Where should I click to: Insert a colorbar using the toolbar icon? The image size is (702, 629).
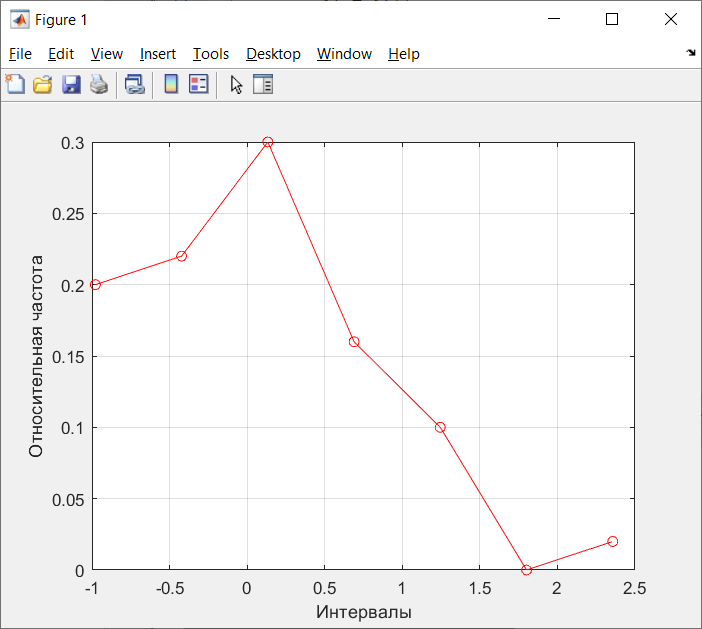171,84
